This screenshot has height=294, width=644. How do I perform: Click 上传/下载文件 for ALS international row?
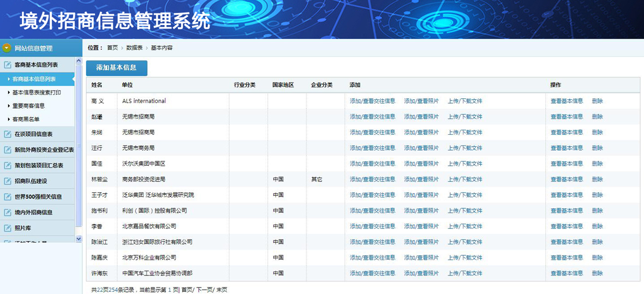[x=465, y=101]
